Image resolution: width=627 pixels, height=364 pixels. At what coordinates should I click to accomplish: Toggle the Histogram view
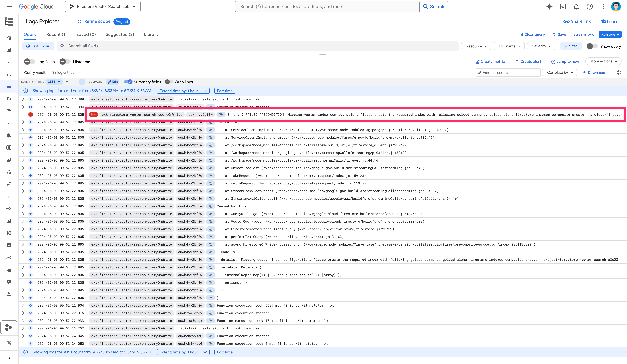pos(65,62)
